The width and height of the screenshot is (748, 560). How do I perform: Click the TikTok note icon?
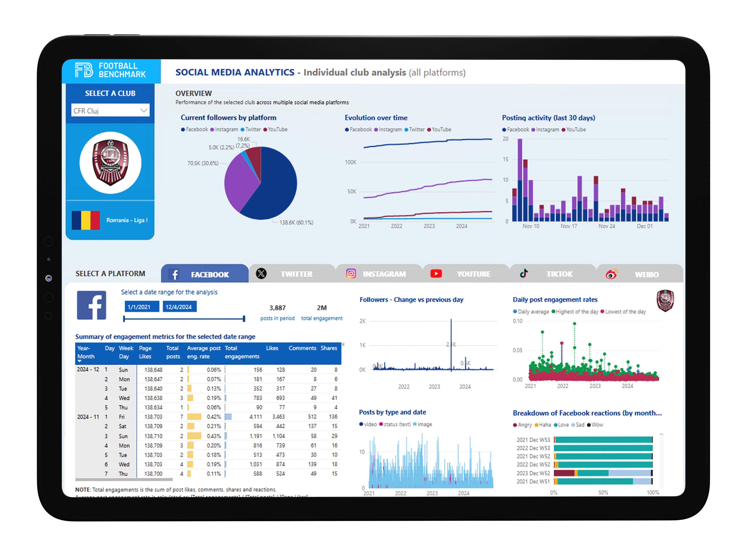[x=524, y=273]
